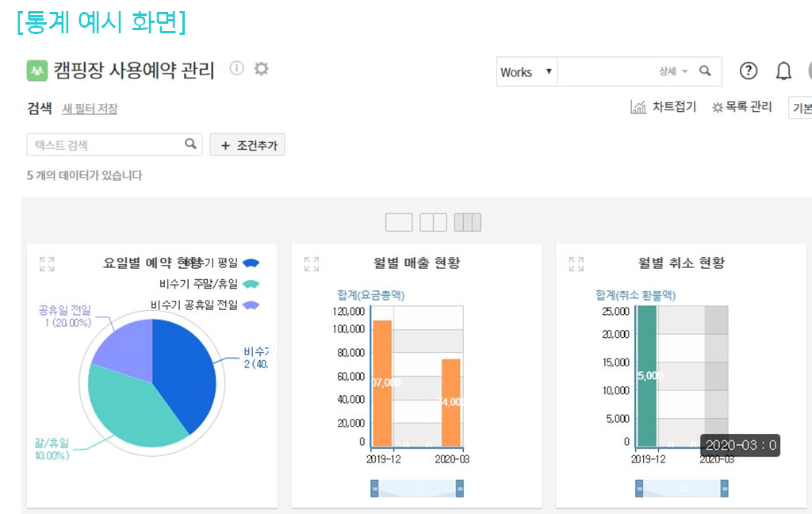Open 목록 관리 list management

(741, 107)
